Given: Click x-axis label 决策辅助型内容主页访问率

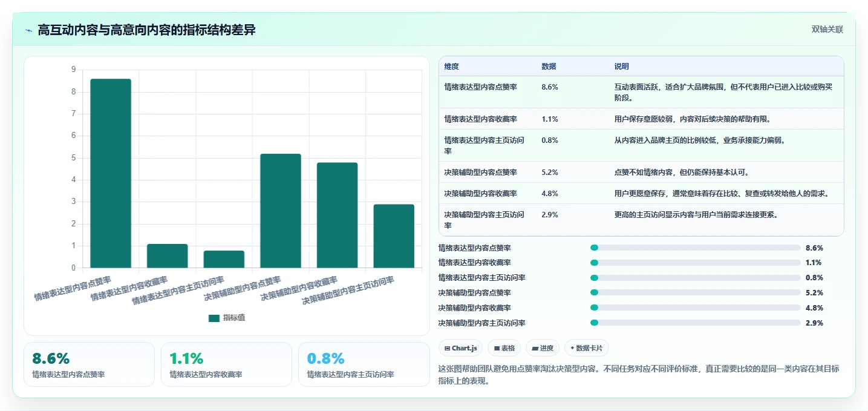Looking at the screenshot, I should 348,291.
